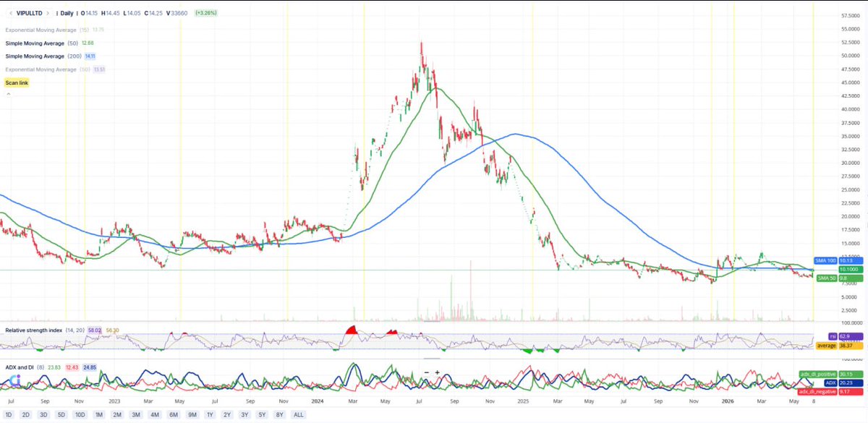The height and width of the screenshot is (423, 868).
Task: Set chart range to 5D
Action: click(61, 415)
